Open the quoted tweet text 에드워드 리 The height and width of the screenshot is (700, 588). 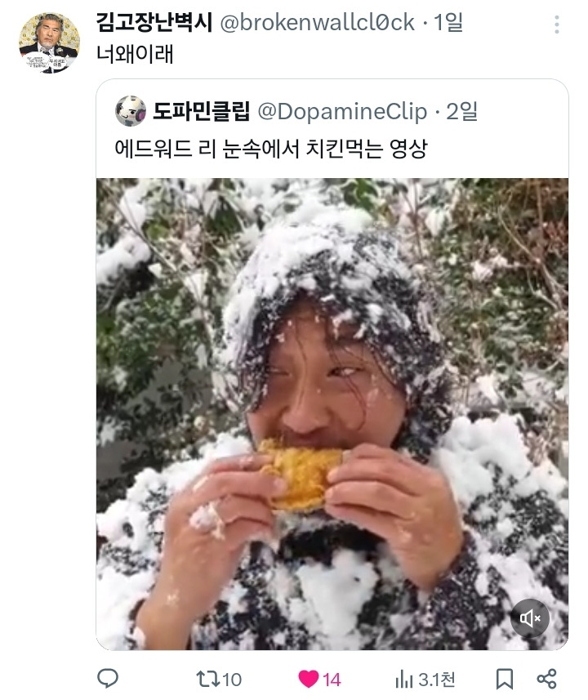270,149
